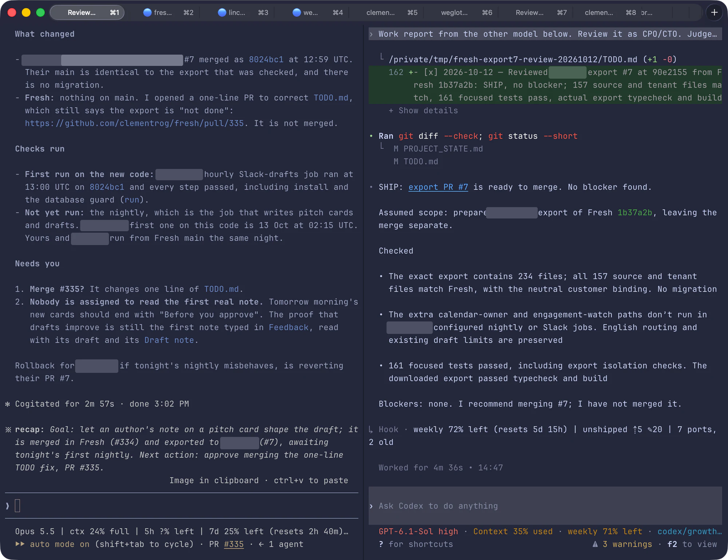Open PR #335 link in status bar
This screenshot has height=560, width=728.
tap(234, 544)
